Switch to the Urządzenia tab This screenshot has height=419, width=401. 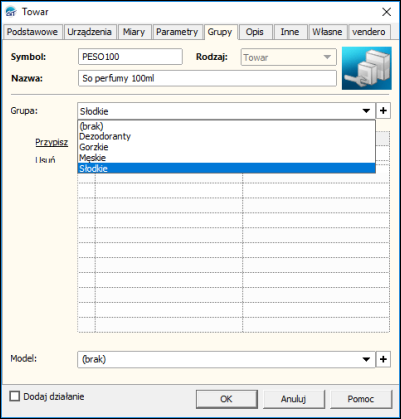click(x=89, y=32)
